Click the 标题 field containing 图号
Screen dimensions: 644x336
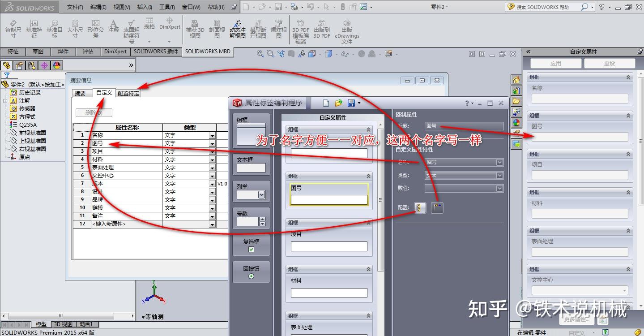click(464, 126)
